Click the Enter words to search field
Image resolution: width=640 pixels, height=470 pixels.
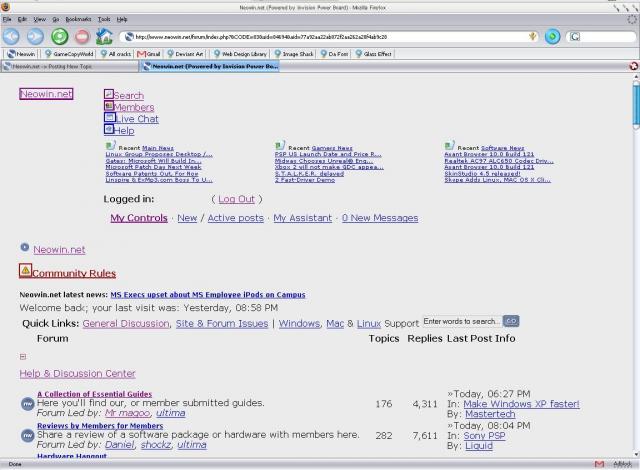click(x=461, y=321)
